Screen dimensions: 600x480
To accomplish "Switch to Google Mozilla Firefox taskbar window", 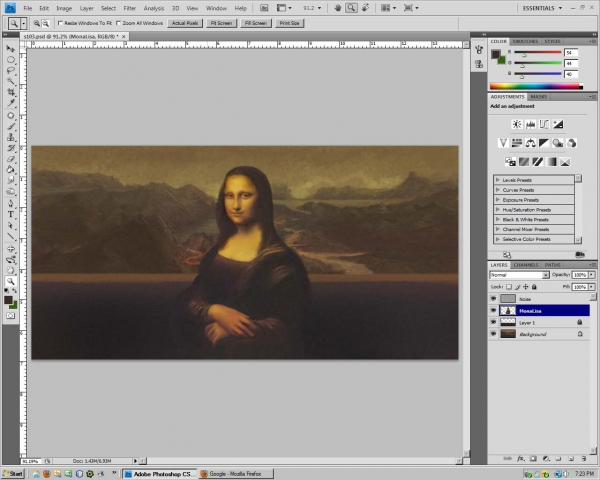I will pos(236,474).
